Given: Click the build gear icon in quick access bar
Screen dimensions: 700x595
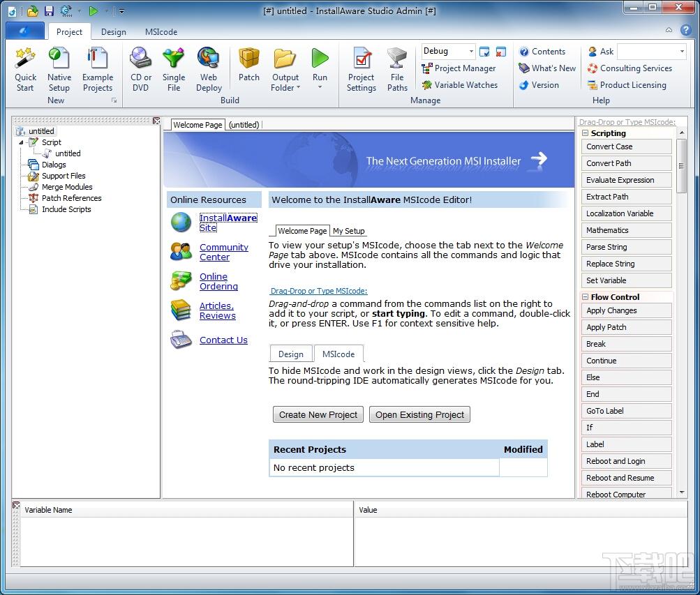Looking at the screenshot, I should (x=66, y=11).
